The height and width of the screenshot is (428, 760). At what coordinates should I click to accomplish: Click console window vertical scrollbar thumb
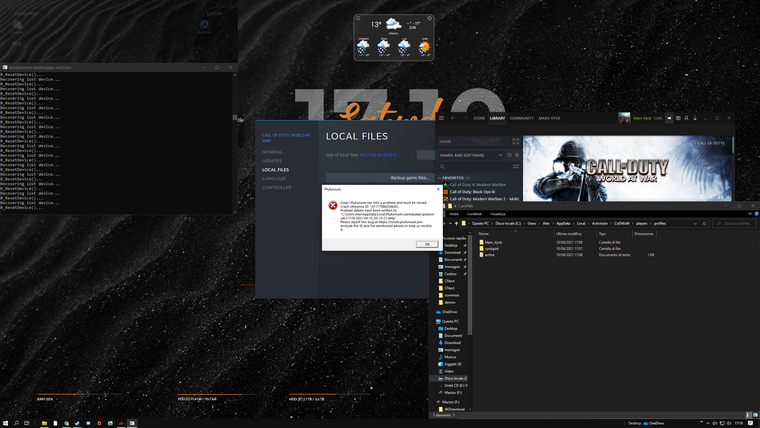tap(235, 117)
